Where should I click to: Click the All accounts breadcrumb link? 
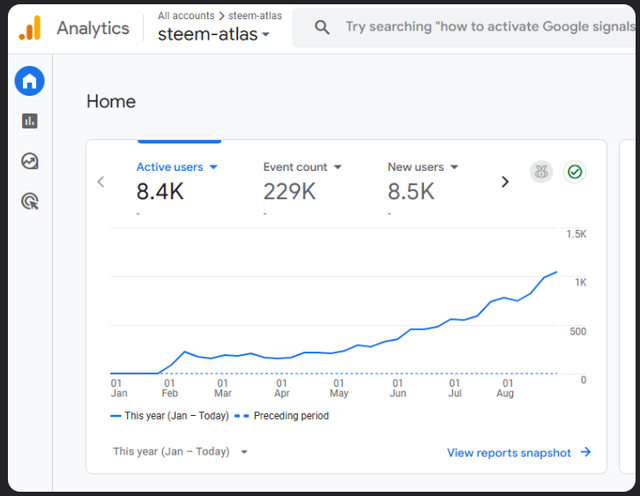[x=183, y=16]
